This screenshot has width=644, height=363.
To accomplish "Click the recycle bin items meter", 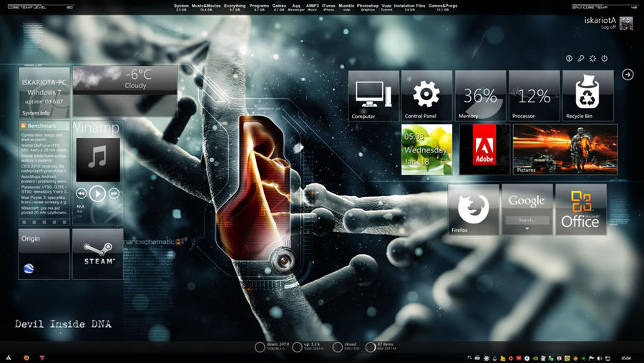I will click(x=371, y=347).
